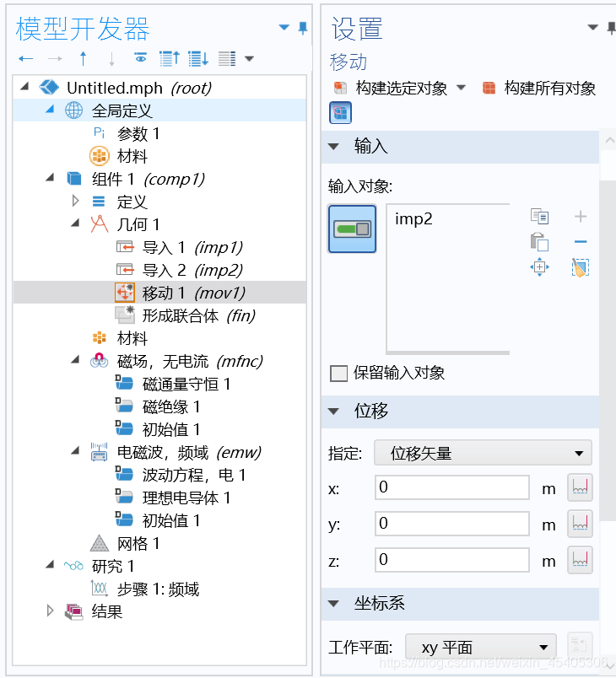Click the measure button next to z field
The height and width of the screenshot is (678, 616).
point(580,560)
